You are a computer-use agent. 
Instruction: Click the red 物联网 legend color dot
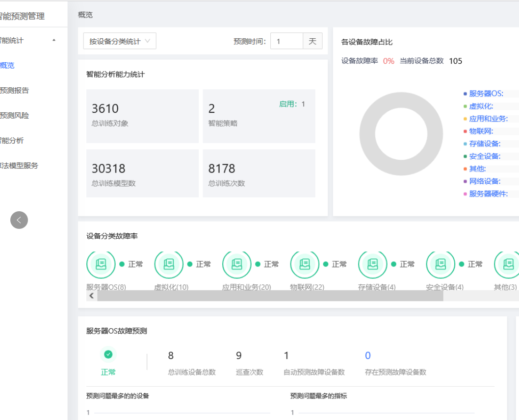click(465, 131)
